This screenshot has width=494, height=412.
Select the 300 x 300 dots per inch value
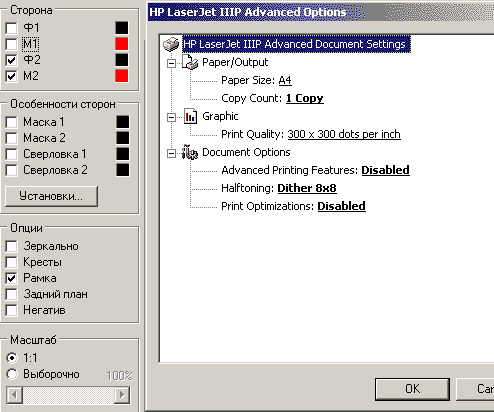coord(344,134)
